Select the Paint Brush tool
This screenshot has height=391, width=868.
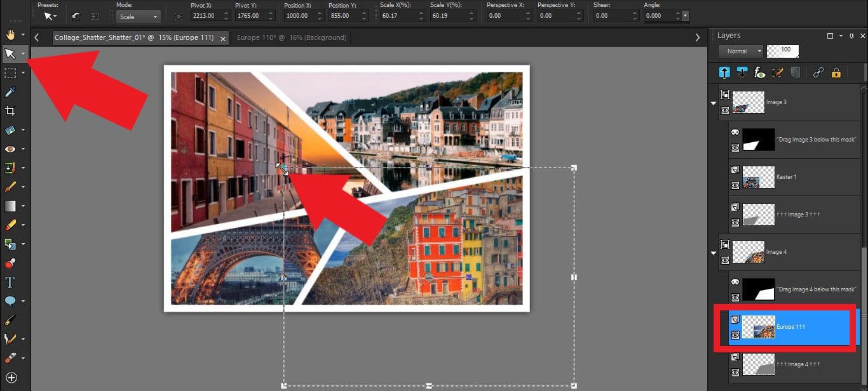click(x=11, y=187)
